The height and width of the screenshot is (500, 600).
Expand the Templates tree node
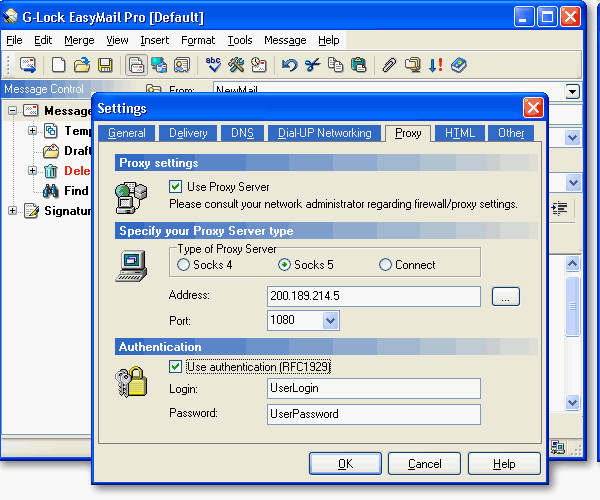click(x=32, y=131)
